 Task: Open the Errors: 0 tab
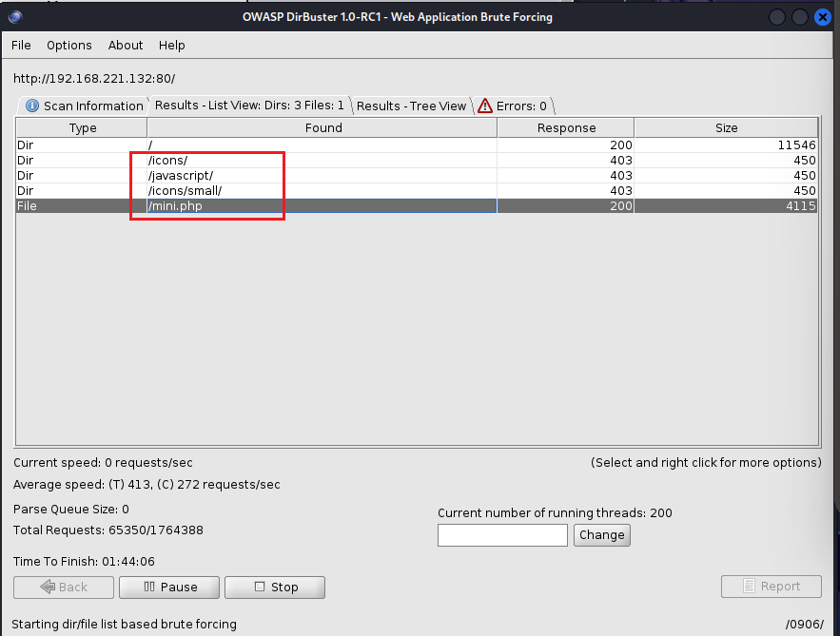(x=513, y=106)
